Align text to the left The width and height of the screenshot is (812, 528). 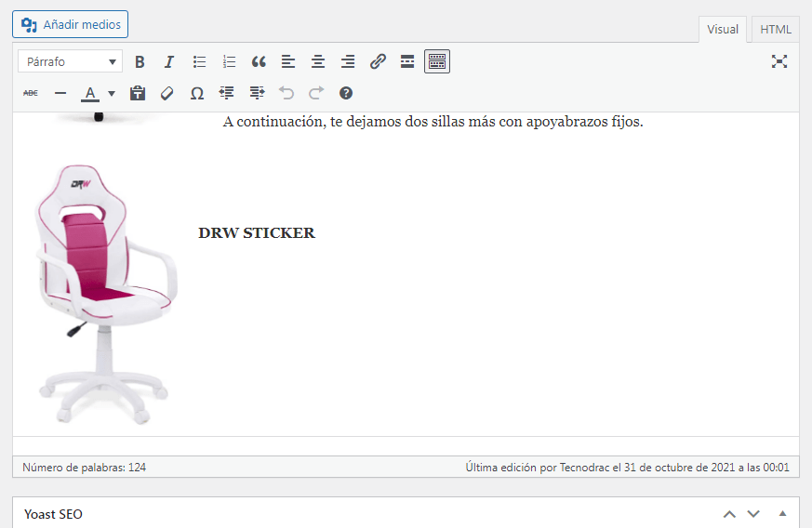pyautogui.click(x=288, y=61)
